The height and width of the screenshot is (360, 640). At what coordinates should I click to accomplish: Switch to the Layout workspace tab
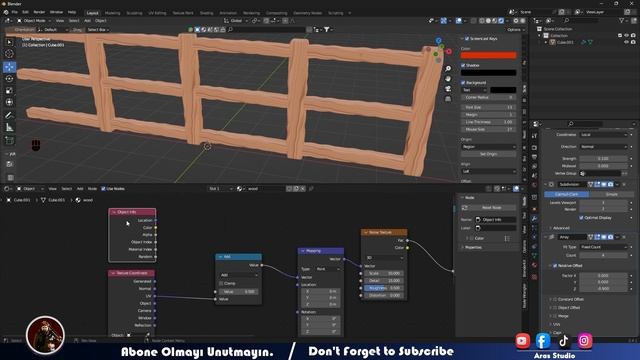[93, 13]
